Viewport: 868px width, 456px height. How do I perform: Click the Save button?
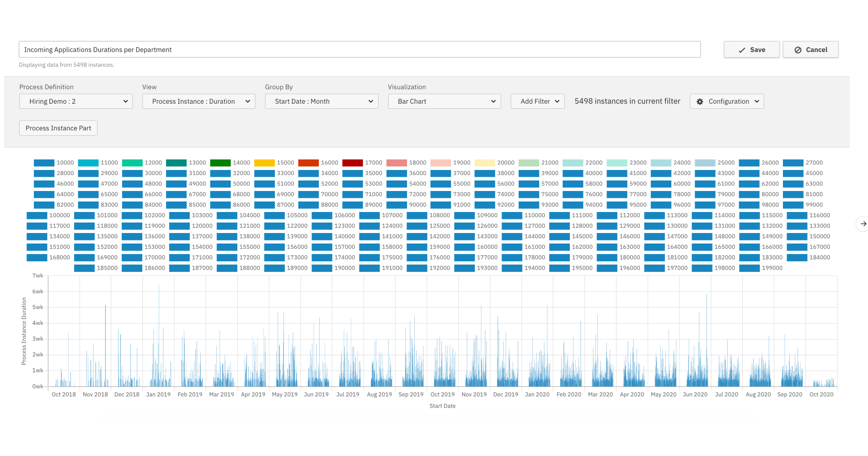pyautogui.click(x=751, y=50)
